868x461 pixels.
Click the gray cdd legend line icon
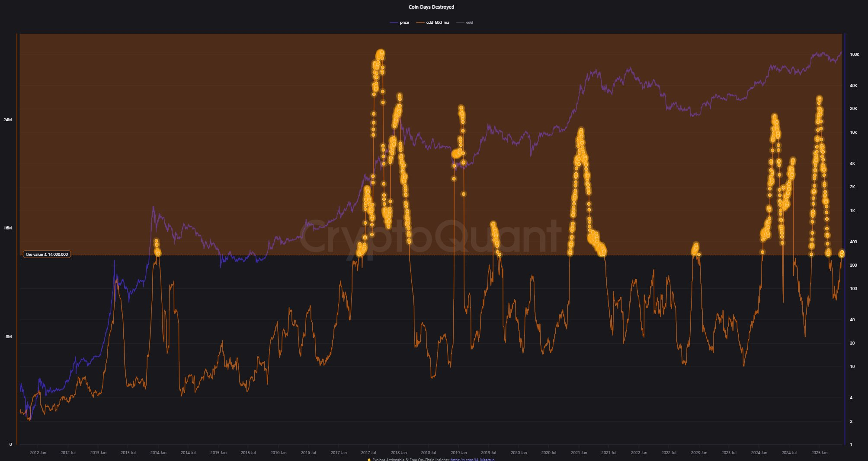[x=461, y=22]
